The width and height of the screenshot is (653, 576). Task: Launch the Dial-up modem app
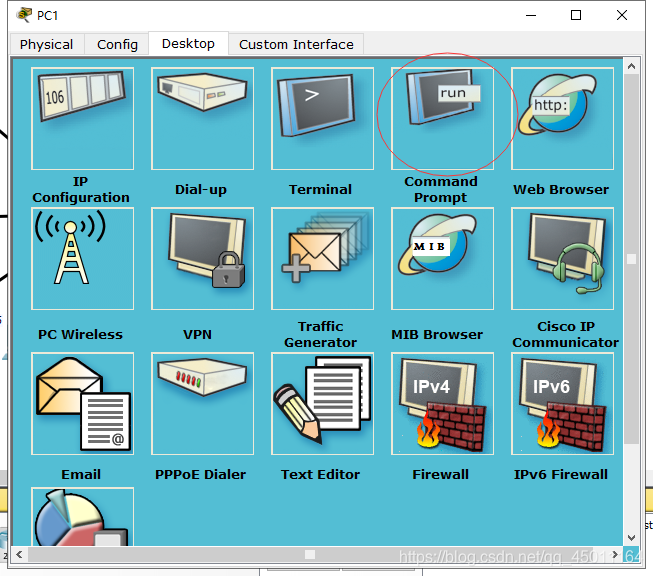[x=202, y=119]
